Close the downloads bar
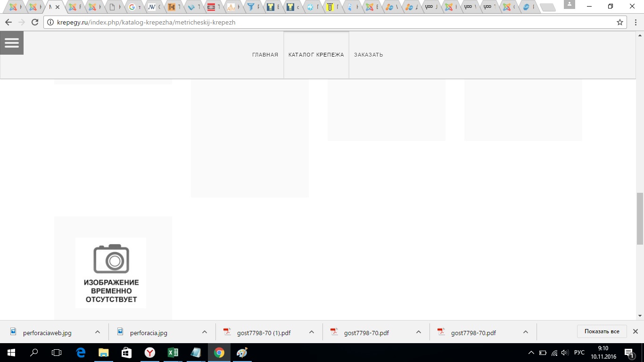The width and height of the screenshot is (644, 362). pos(635,331)
